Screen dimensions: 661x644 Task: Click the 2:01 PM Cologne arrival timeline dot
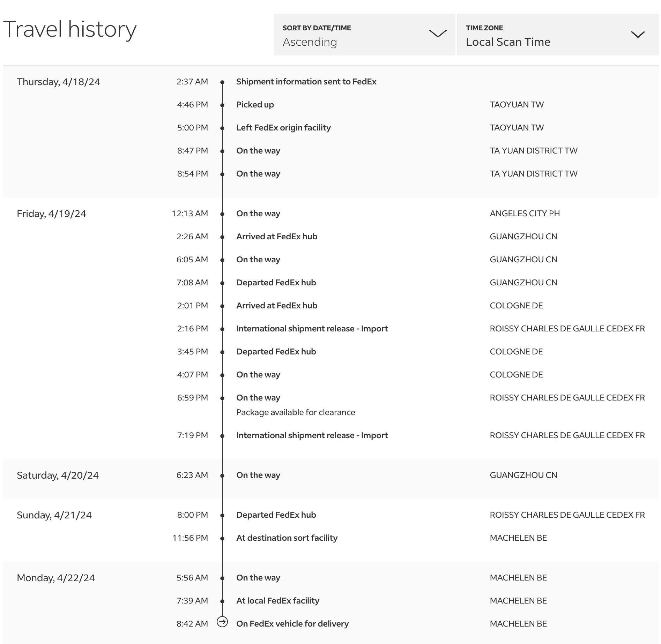pos(222,306)
